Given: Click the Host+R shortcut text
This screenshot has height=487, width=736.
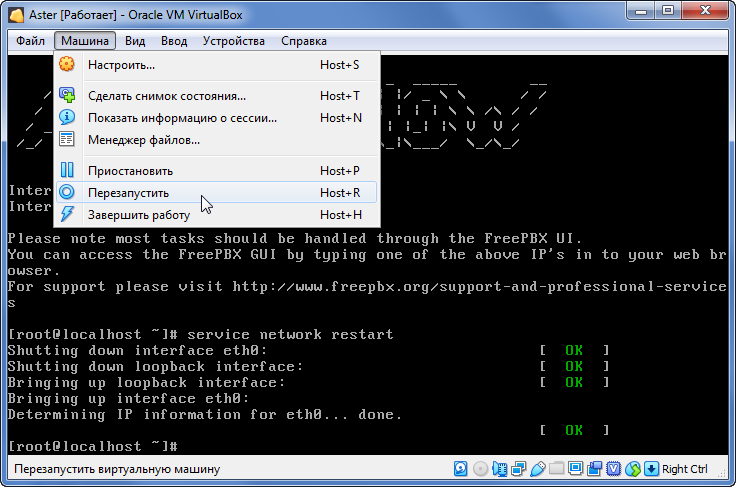Looking at the screenshot, I should [x=340, y=193].
